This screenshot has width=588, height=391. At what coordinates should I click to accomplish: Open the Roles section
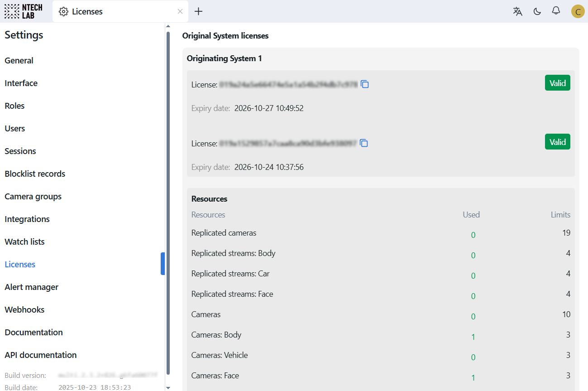(x=14, y=106)
